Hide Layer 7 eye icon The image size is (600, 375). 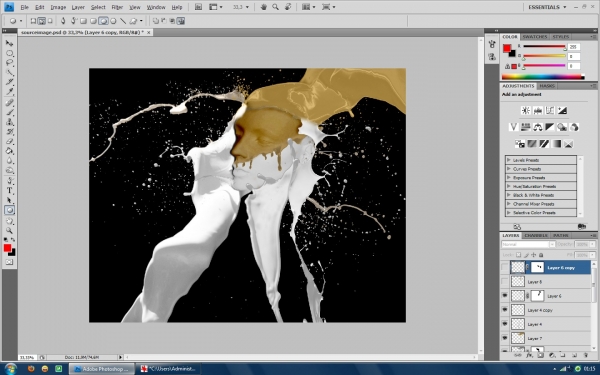(505, 338)
